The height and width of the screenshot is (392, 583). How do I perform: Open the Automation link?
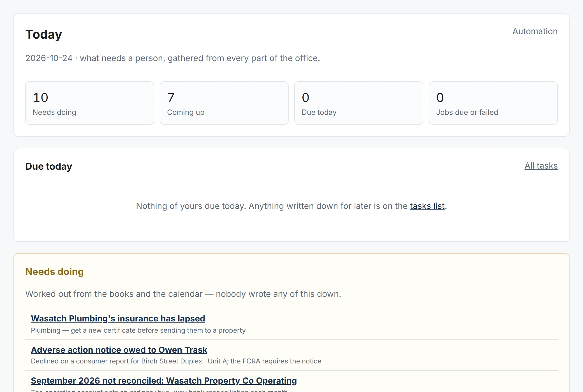(x=535, y=31)
